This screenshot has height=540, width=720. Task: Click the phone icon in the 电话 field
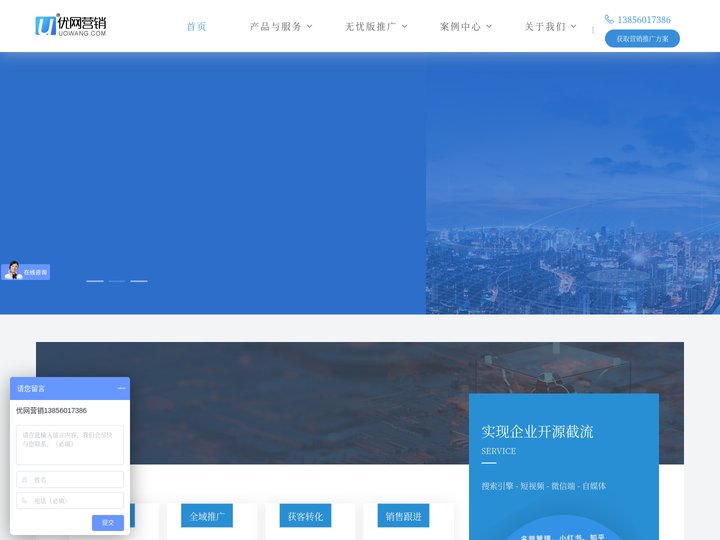point(25,501)
